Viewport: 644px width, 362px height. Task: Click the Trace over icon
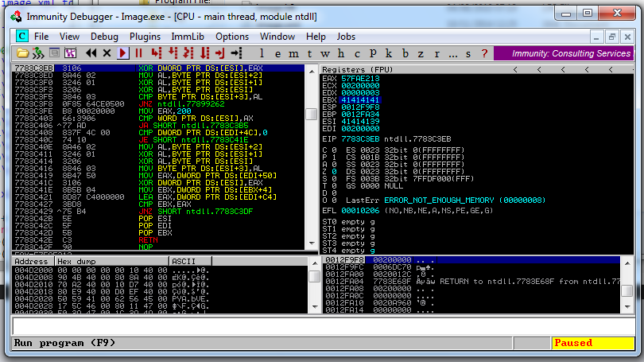pos(204,53)
